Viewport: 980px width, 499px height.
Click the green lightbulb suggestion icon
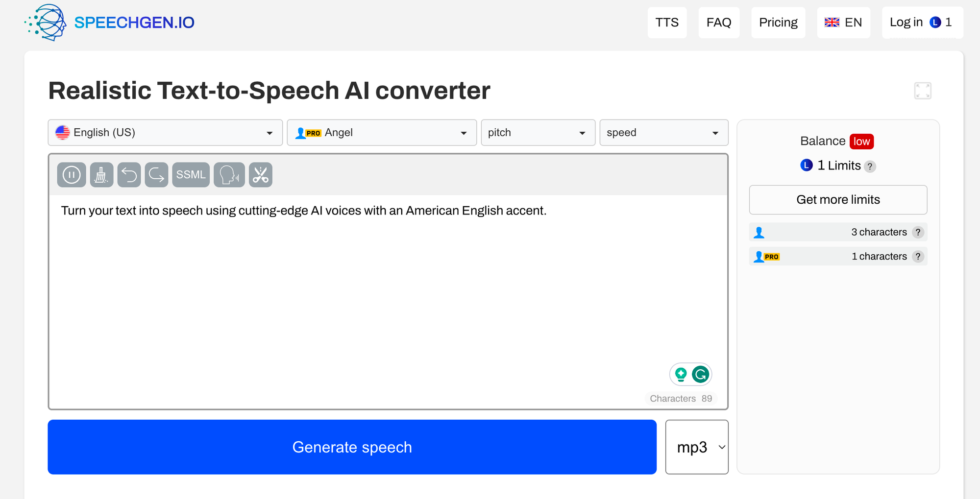pos(681,375)
